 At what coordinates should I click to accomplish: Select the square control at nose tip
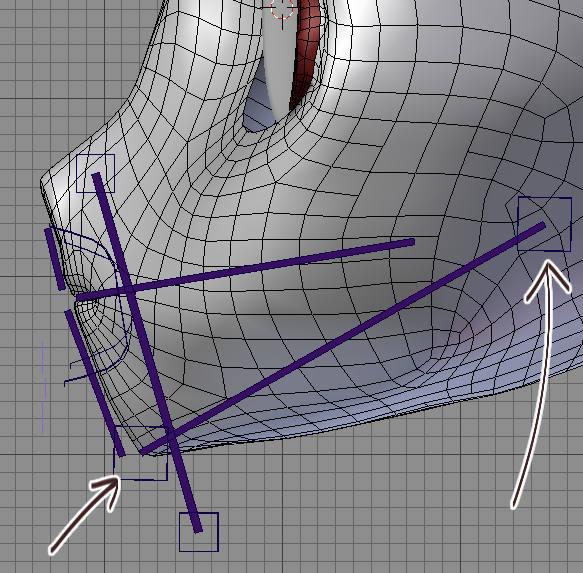pyautogui.click(x=96, y=173)
